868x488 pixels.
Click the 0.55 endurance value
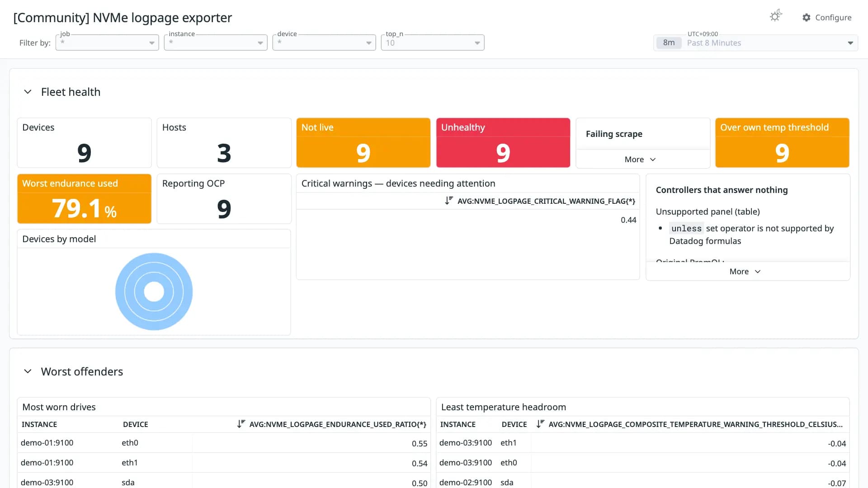coord(420,444)
